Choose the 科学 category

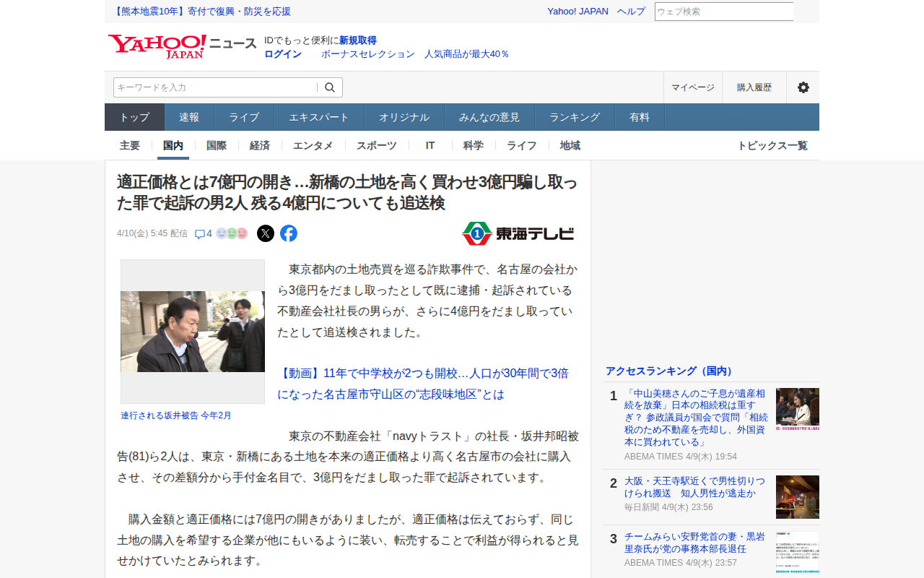pyautogui.click(x=474, y=145)
